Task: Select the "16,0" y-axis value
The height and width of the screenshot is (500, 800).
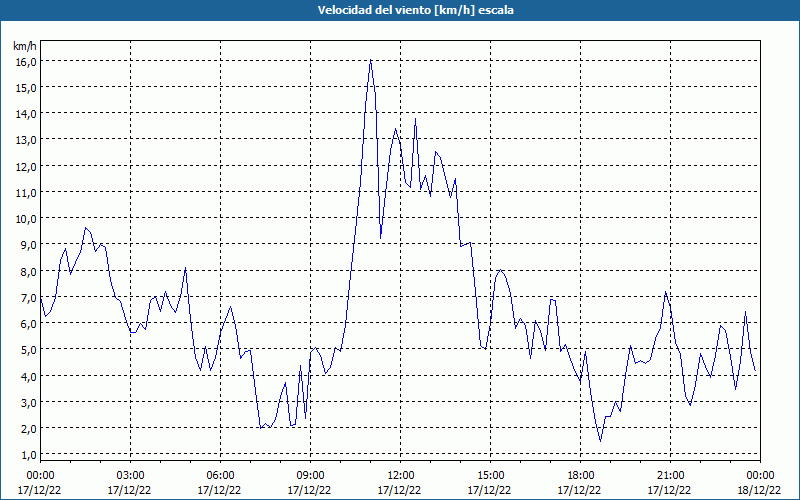Action: (x=26, y=61)
